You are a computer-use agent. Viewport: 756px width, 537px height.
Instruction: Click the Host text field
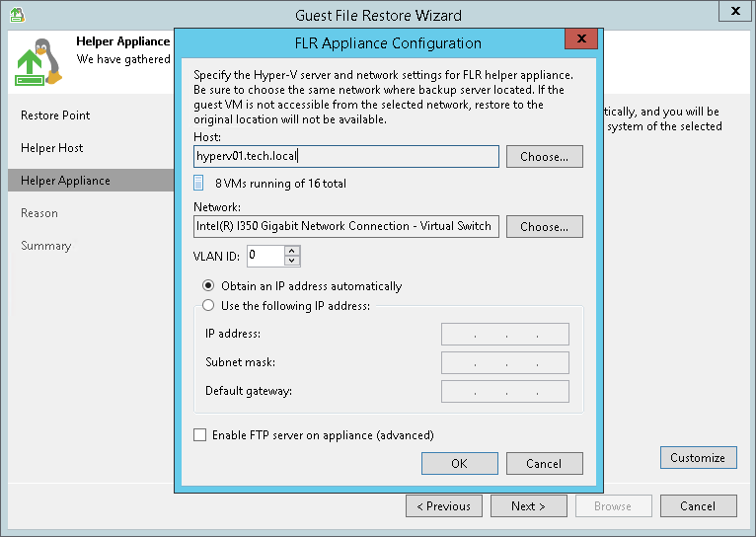pos(346,157)
